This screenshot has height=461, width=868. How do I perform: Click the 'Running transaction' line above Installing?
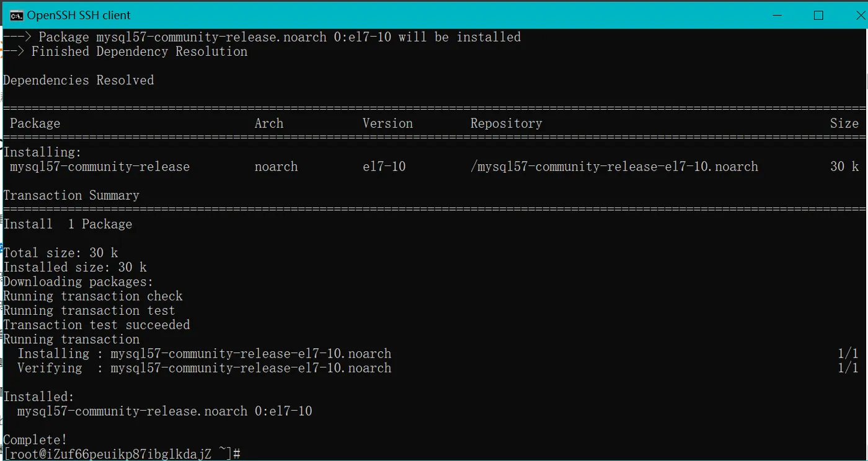[x=71, y=339]
